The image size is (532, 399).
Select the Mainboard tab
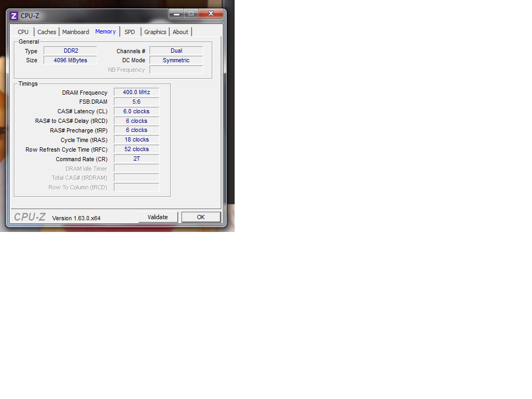tap(76, 32)
